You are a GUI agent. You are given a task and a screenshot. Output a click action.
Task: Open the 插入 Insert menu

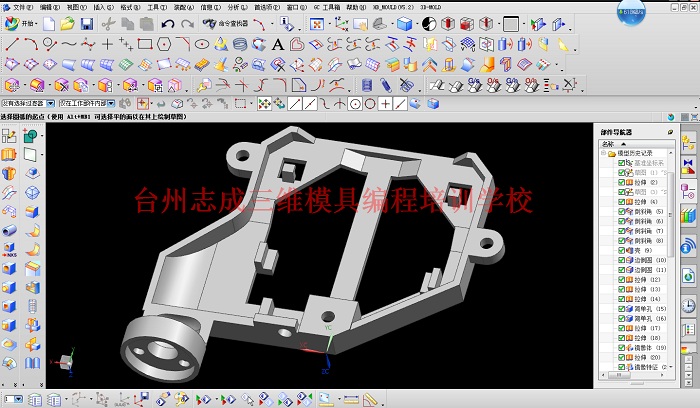[103, 8]
